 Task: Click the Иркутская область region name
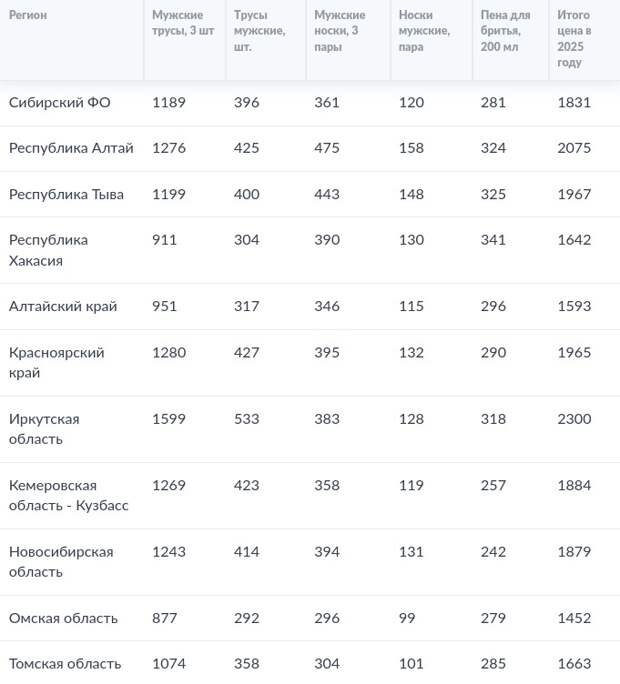pos(44,429)
